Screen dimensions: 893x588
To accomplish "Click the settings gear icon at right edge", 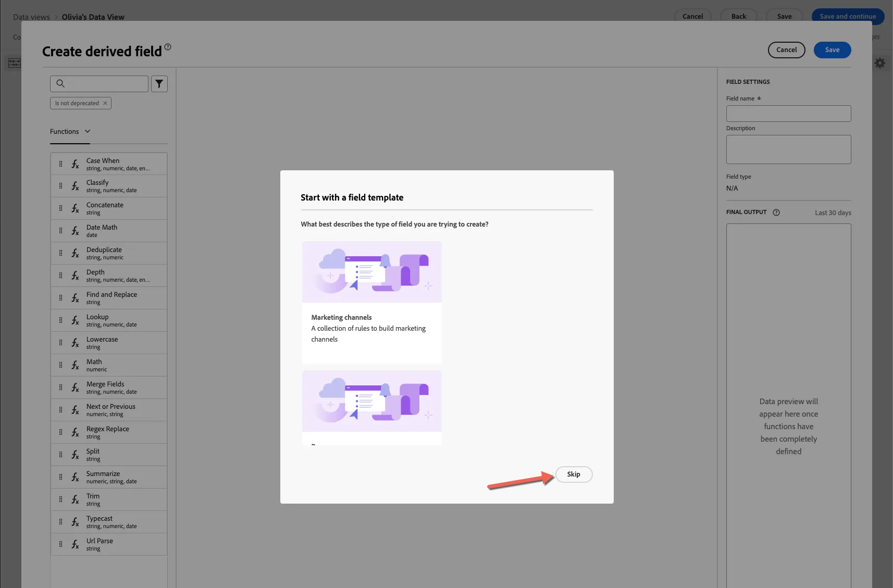I will pos(879,63).
